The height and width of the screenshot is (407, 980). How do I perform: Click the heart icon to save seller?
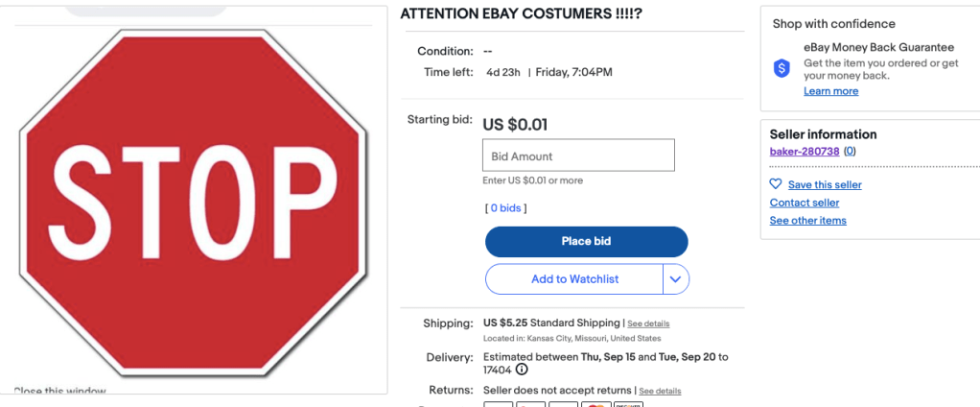coord(776,184)
